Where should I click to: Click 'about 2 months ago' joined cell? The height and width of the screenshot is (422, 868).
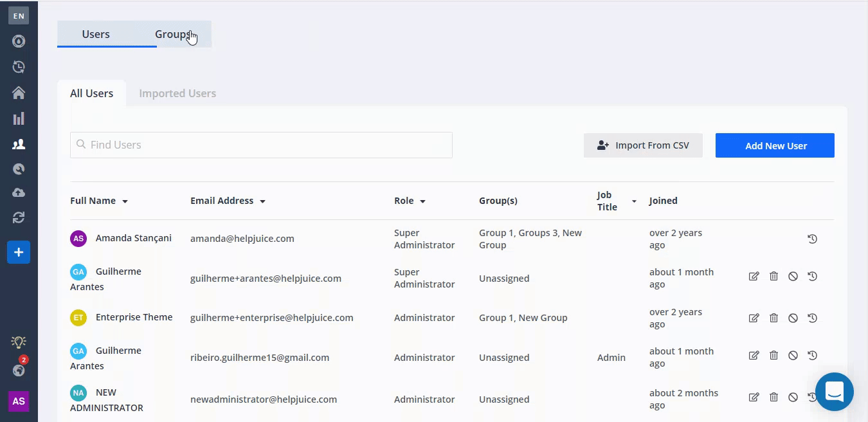point(683,399)
